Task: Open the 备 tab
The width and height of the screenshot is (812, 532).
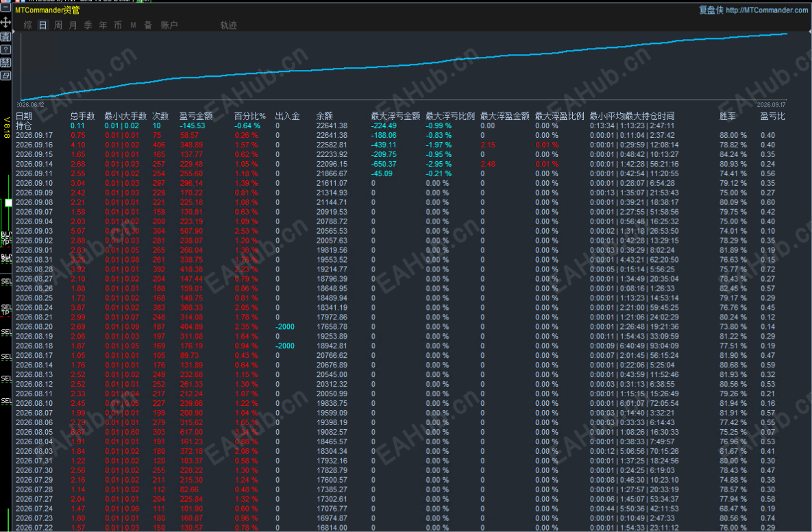Action: [x=148, y=25]
